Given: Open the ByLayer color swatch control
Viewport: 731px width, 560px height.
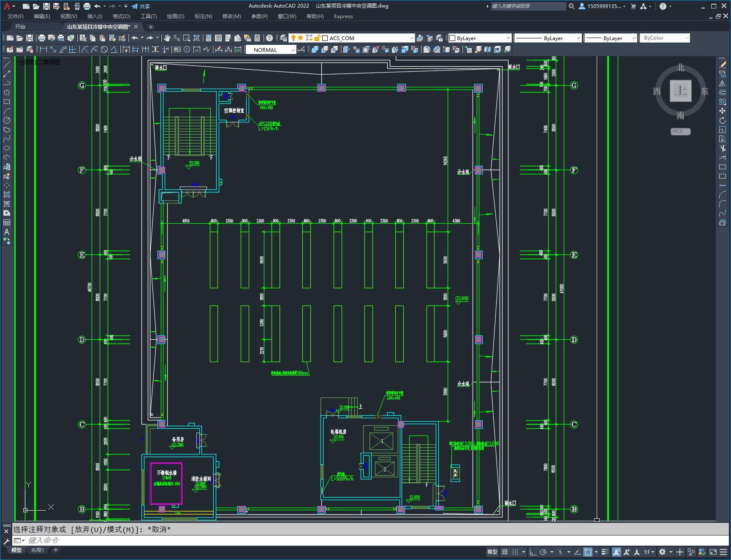Looking at the screenshot, I should tap(479, 38).
